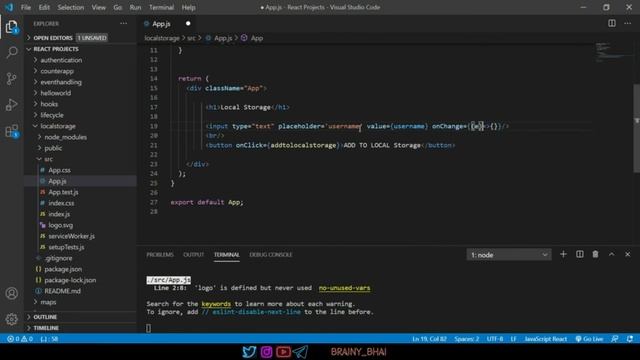Open editor more actions ellipsis
640x360 pixels.
point(627,23)
